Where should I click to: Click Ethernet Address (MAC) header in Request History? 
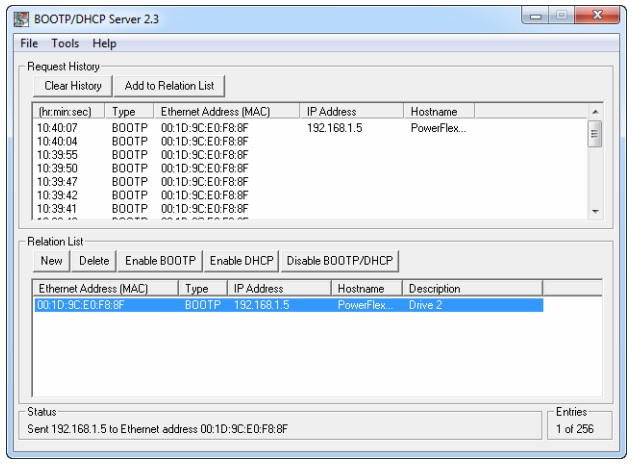[x=227, y=112]
